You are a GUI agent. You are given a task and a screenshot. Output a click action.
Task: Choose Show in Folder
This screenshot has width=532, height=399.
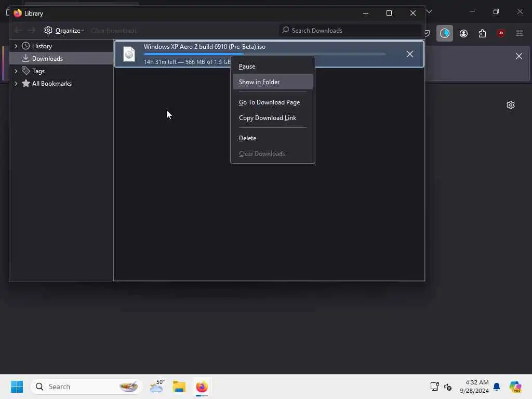272,82
